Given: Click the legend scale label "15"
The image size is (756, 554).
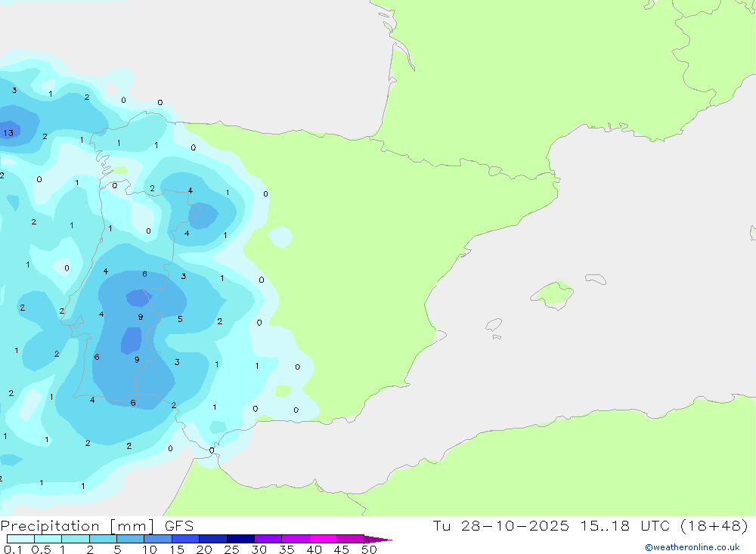Looking at the screenshot, I should [177, 549].
